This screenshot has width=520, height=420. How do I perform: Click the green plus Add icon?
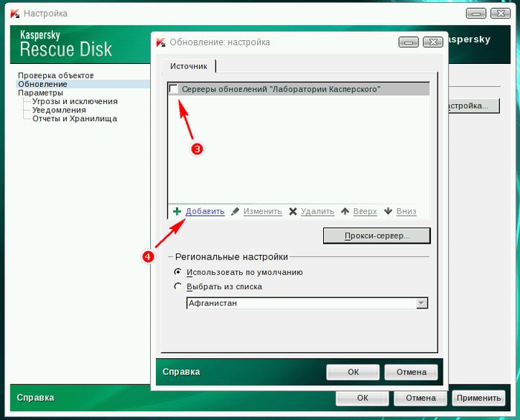[x=177, y=211]
